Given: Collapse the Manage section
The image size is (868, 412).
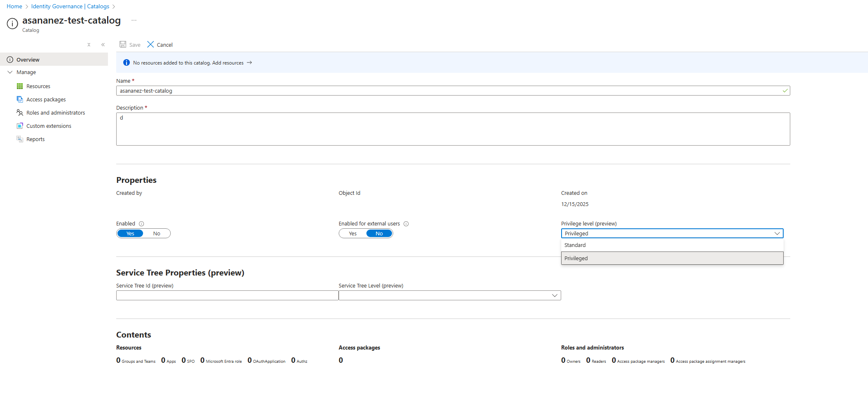Looking at the screenshot, I should pos(10,72).
